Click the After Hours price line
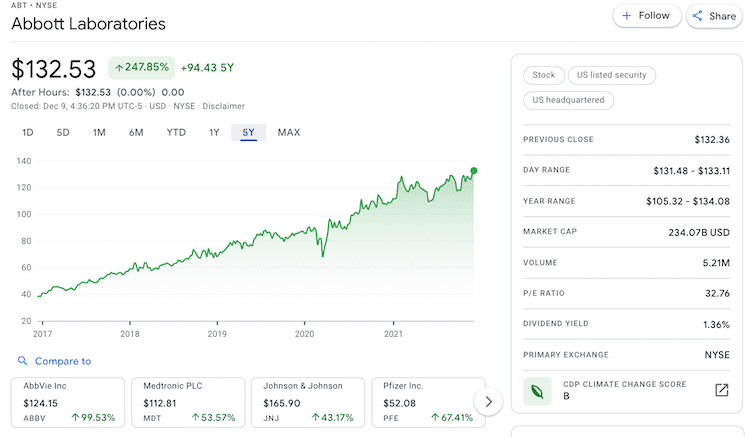750x437 pixels. point(98,92)
